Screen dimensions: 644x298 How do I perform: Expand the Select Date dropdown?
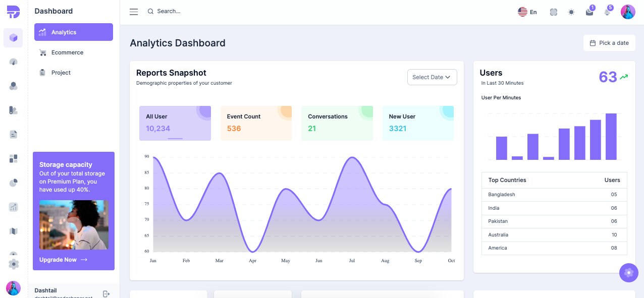pos(432,77)
